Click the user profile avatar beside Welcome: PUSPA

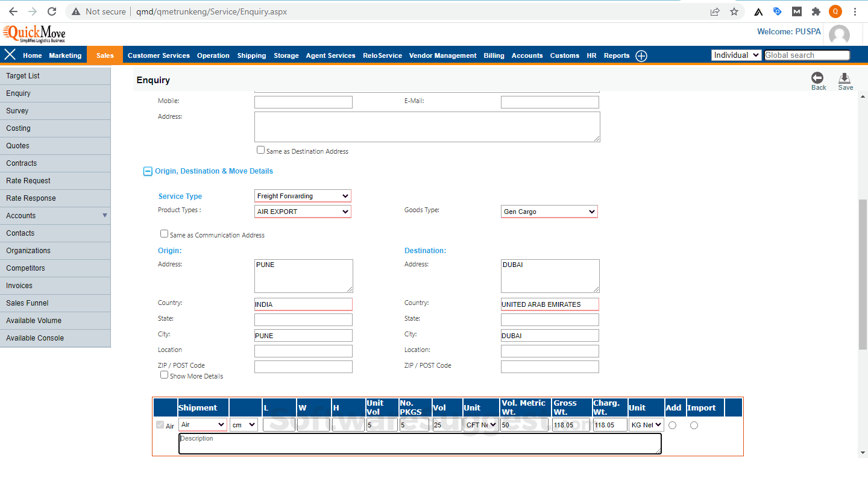pos(838,34)
